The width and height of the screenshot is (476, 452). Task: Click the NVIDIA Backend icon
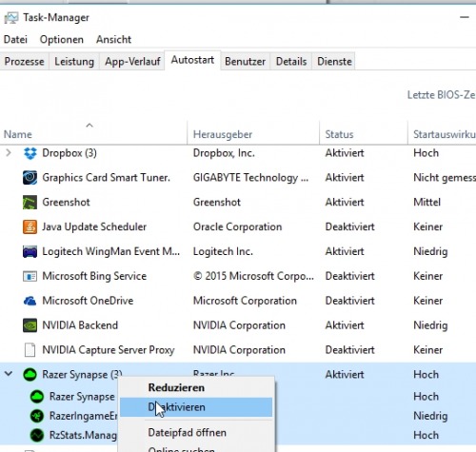[x=30, y=325]
